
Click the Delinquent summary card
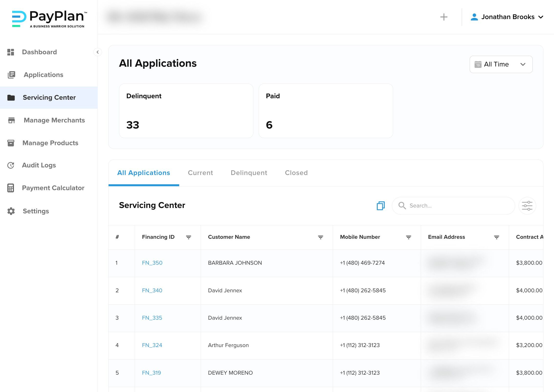point(186,111)
